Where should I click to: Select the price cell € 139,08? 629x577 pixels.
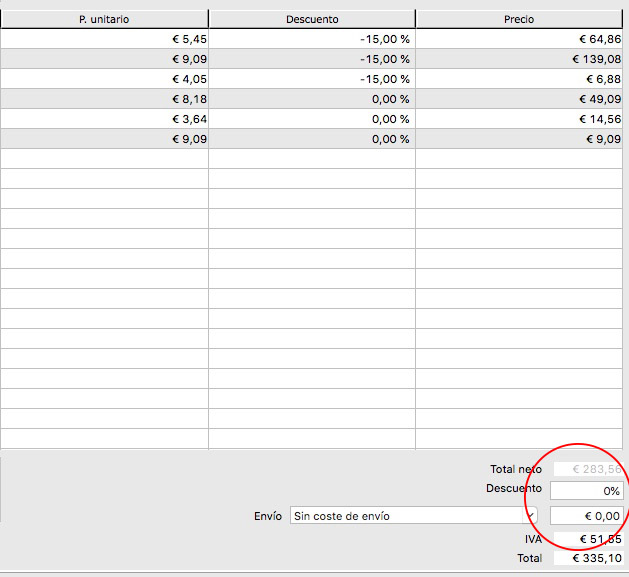(x=519, y=59)
